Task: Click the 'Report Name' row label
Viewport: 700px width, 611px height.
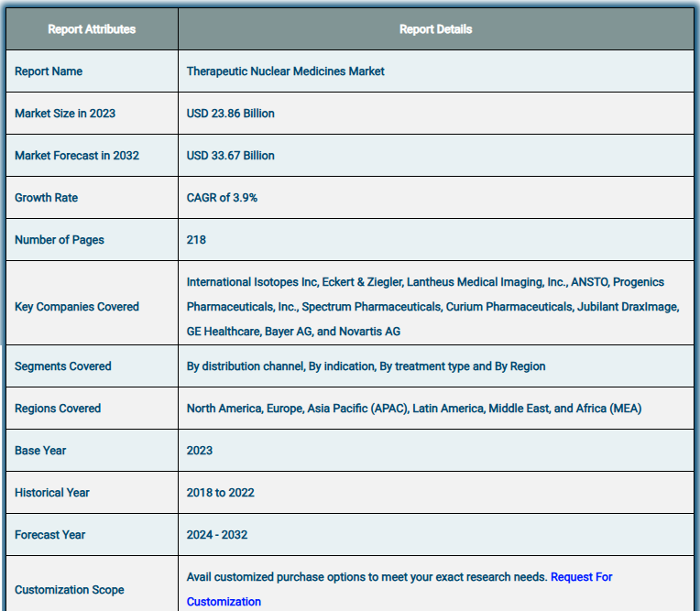Action: coord(49,71)
